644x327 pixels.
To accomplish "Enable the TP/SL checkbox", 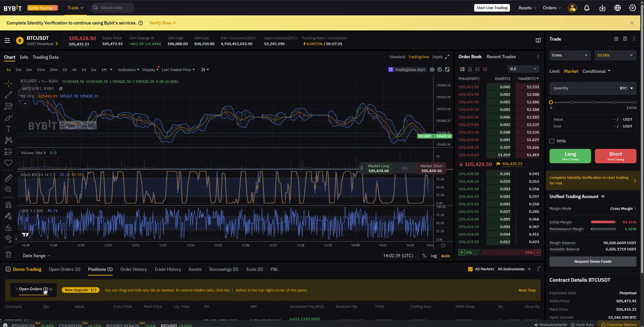I will [552, 141].
